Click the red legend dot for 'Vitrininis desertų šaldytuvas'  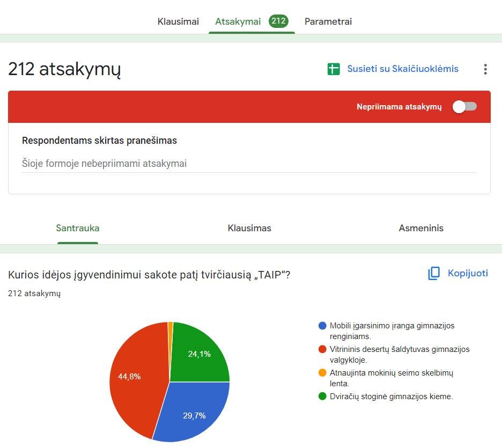click(322, 349)
